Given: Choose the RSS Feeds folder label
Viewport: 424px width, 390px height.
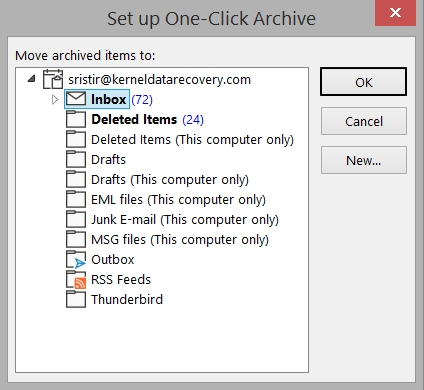Looking at the screenshot, I should pos(121,280).
